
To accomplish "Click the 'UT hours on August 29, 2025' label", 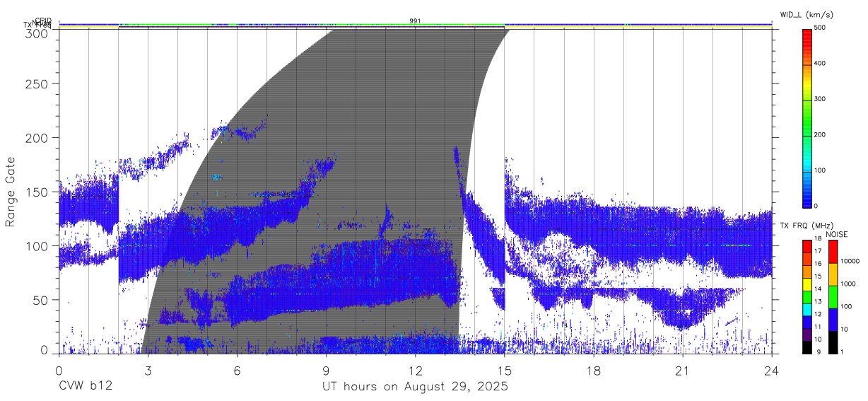I will pyautogui.click(x=415, y=387).
